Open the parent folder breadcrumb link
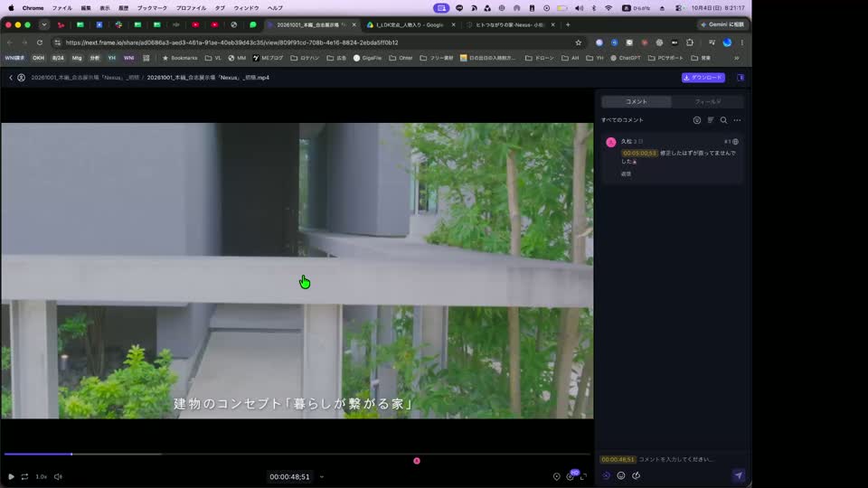The image size is (868, 488). 85,78
